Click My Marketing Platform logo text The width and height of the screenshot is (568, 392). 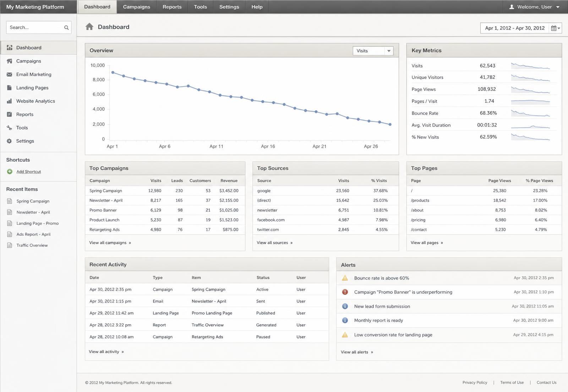(35, 7)
